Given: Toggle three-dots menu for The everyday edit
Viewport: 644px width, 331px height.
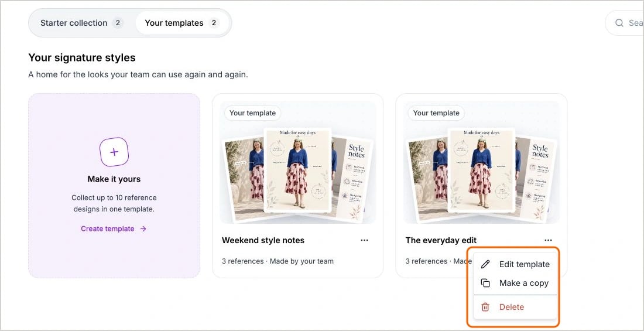Looking at the screenshot, I should click(x=548, y=240).
